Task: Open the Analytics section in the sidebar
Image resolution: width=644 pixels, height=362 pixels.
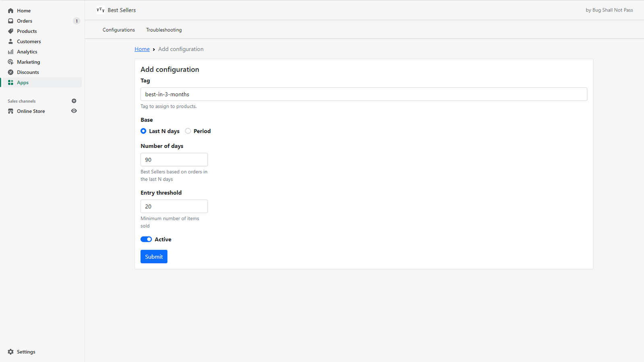Action: [10, 51]
